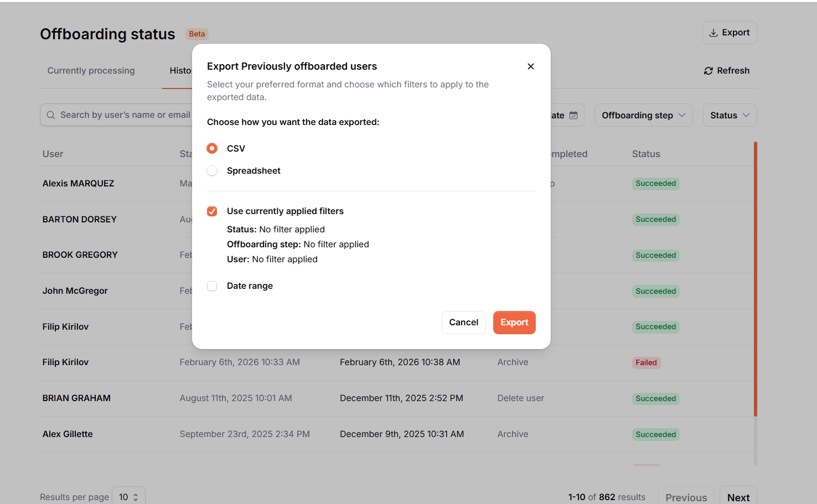Click the search magnifier icon

pyautogui.click(x=51, y=115)
